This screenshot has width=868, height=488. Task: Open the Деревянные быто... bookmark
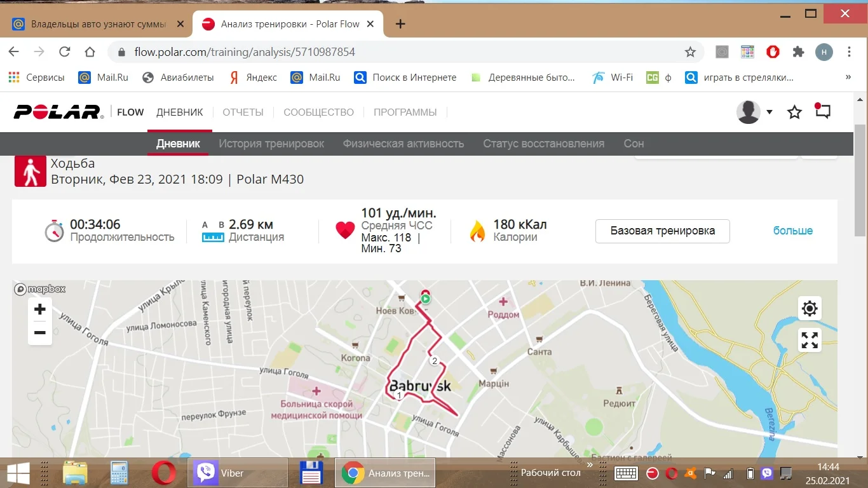point(522,78)
